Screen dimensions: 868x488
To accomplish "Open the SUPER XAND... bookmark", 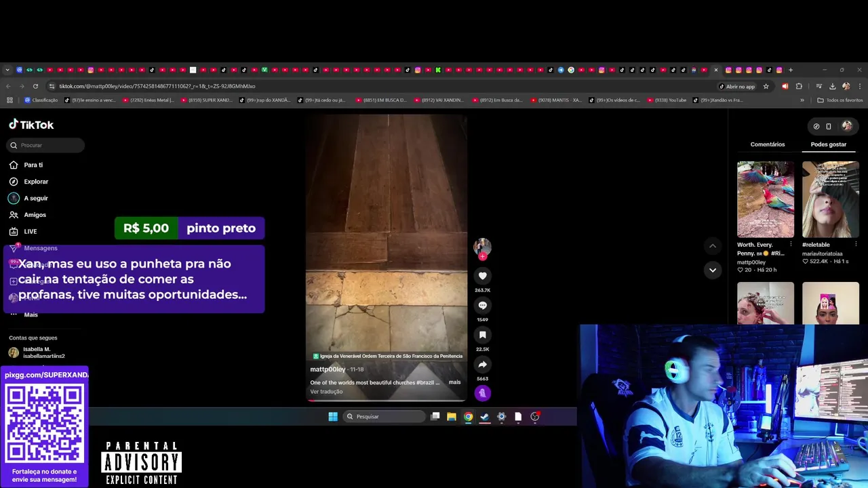I will click(x=206, y=100).
